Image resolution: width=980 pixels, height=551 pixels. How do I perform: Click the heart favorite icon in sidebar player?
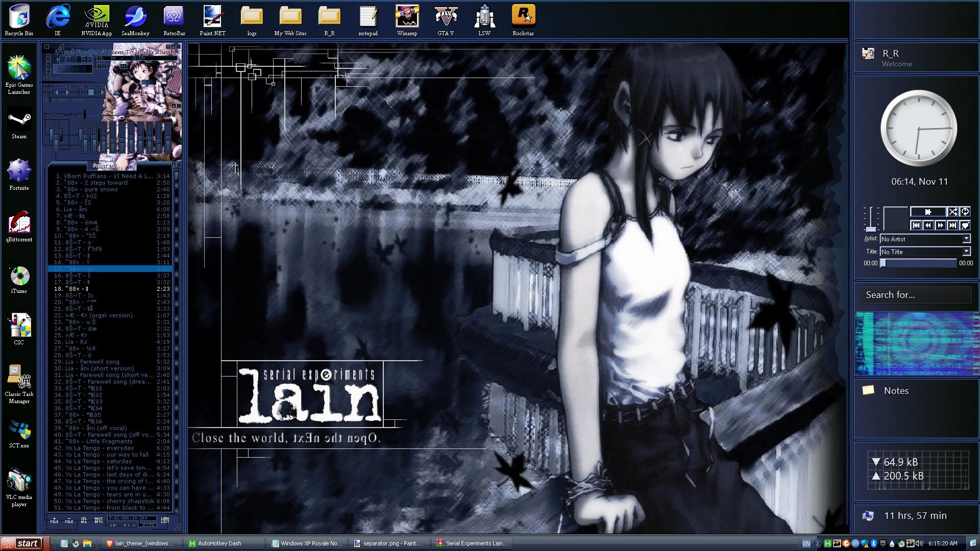pyautogui.click(x=965, y=225)
